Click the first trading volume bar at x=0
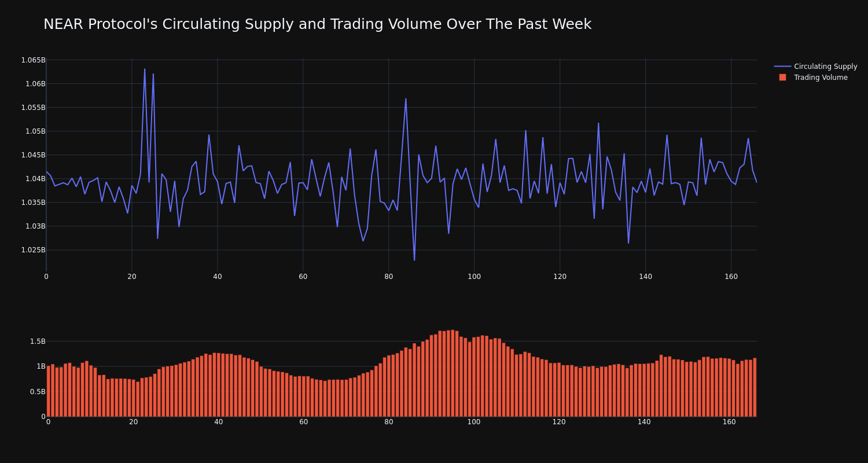The width and height of the screenshot is (868, 463). tap(48, 391)
